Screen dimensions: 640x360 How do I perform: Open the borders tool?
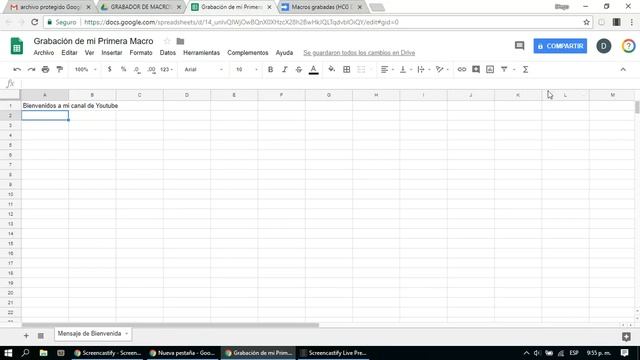pos(347,69)
